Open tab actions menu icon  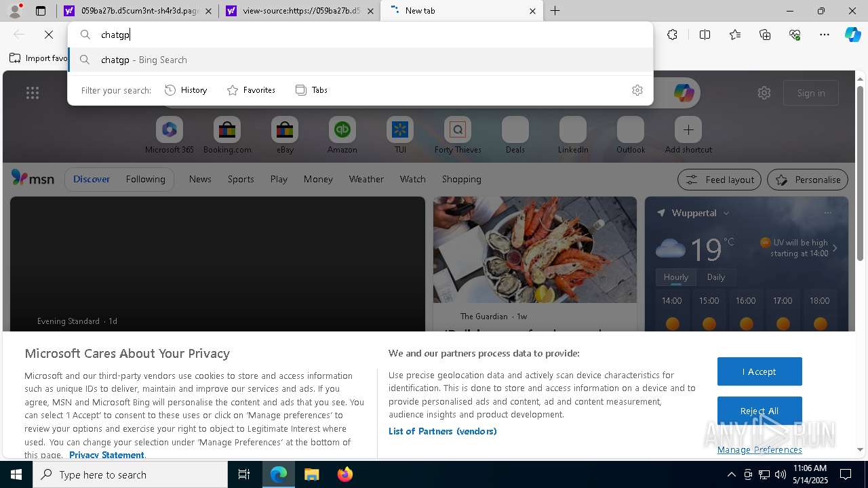coord(41,11)
